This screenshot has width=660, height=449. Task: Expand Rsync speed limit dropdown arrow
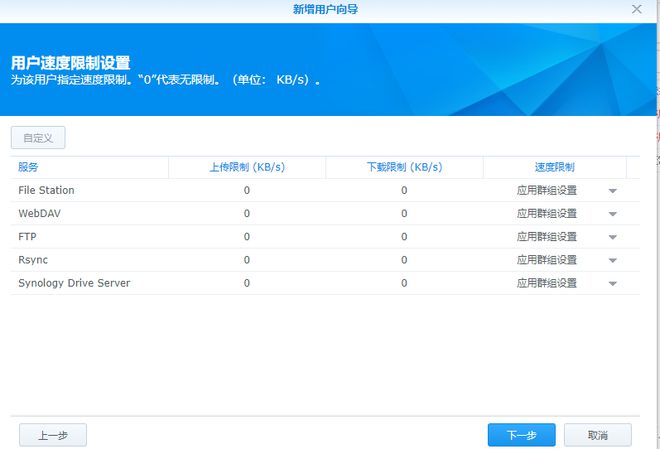tap(612, 260)
